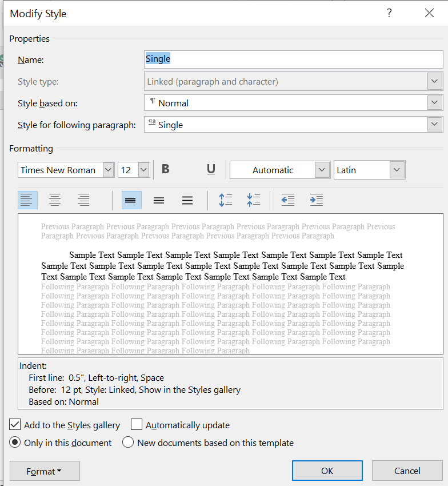Enable the Automatically update checkbox
448x486 pixels.
(x=137, y=424)
